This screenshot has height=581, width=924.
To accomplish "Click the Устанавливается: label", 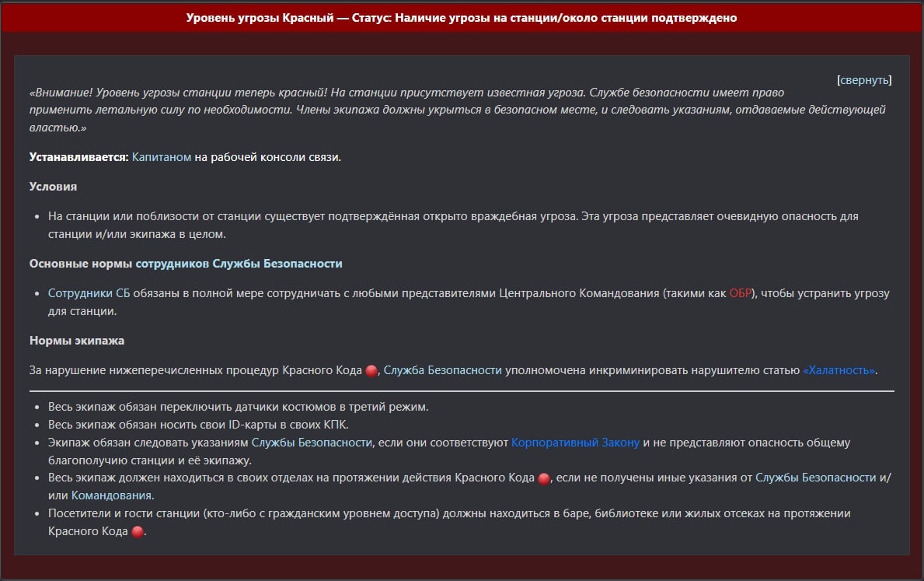I will click(79, 157).
